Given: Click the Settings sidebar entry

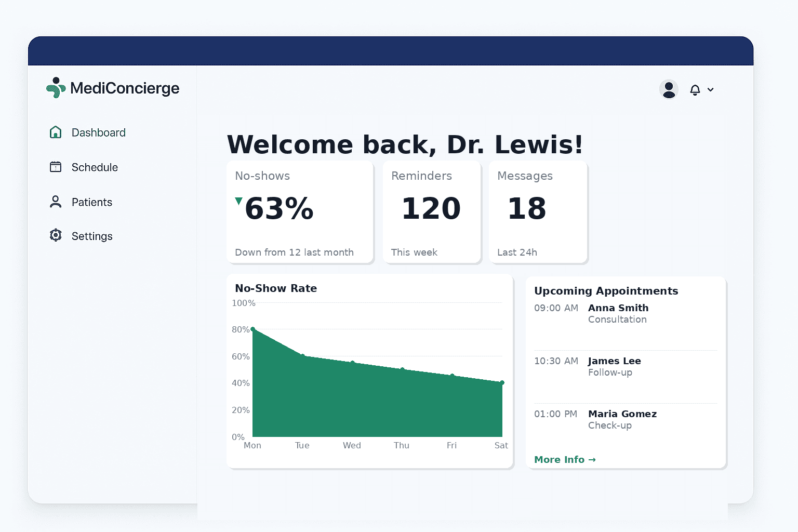Looking at the screenshot, I should pyautogui.click(x=92, y=235).
